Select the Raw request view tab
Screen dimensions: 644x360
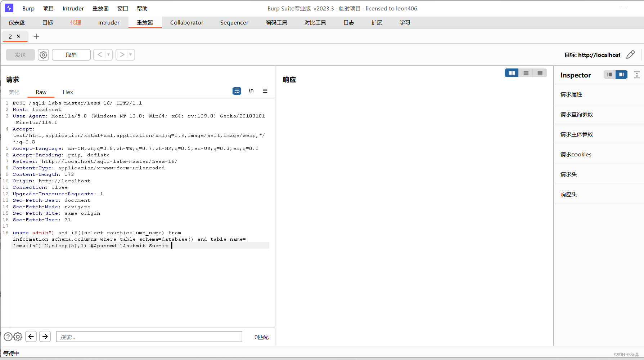pyautogui.click(x=41, y=92)
